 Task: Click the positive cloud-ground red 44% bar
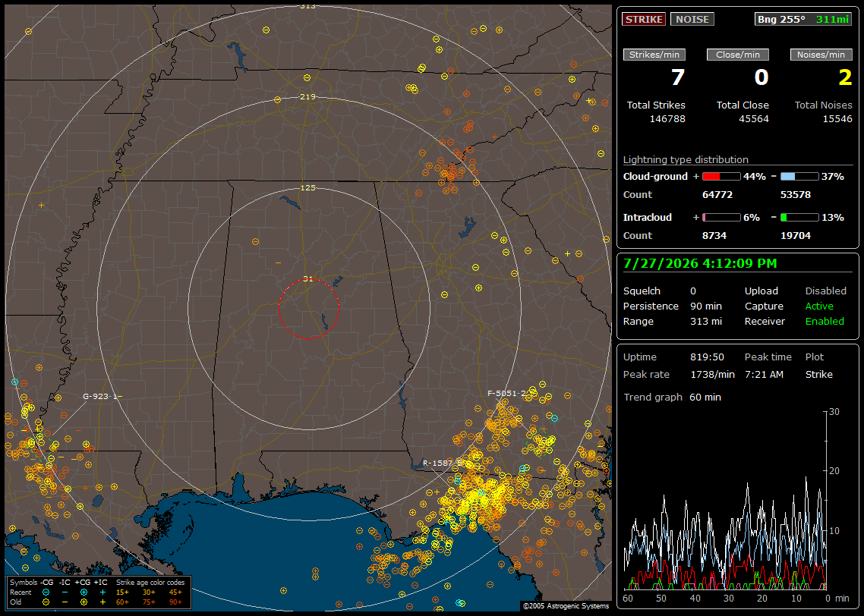721,177
